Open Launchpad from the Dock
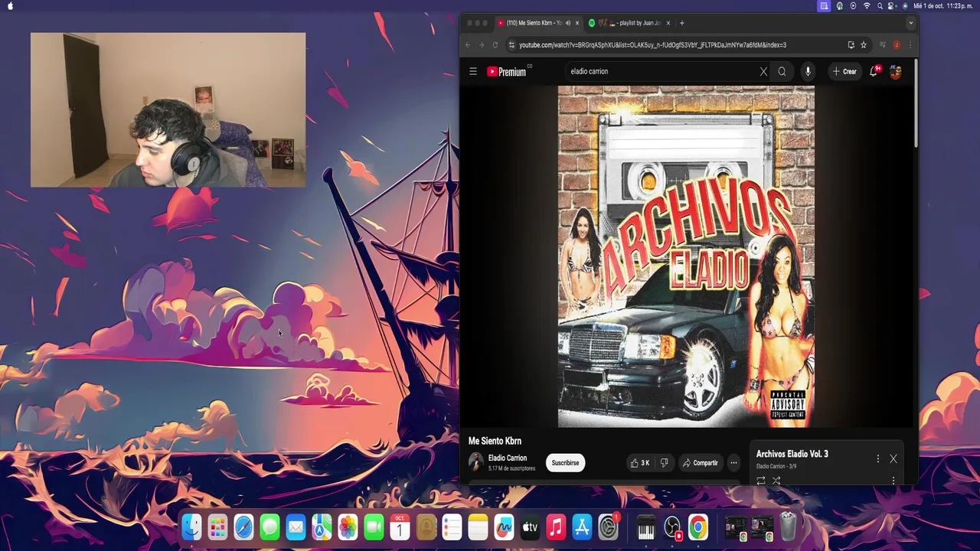 point(217,527)
